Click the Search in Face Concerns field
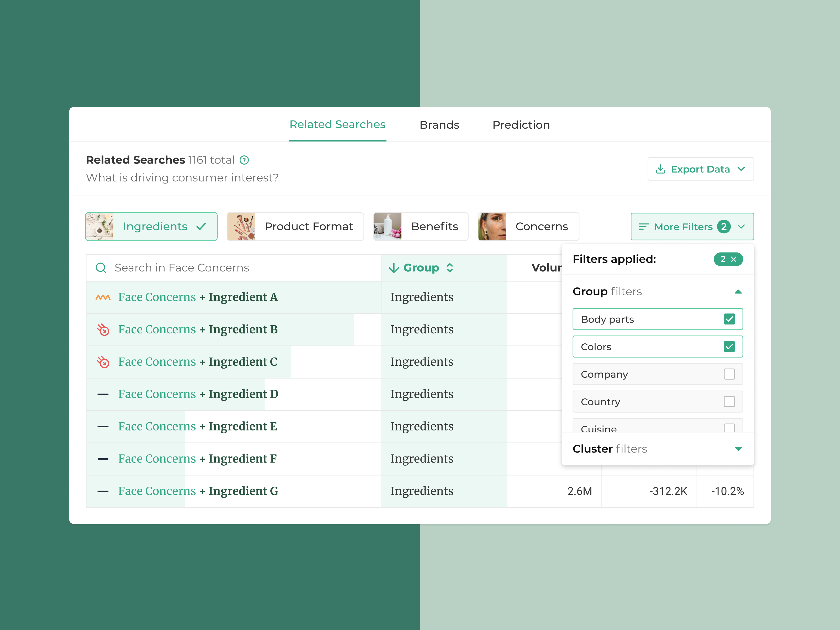The width and height of the screenshot is (840, 630). 234,268
